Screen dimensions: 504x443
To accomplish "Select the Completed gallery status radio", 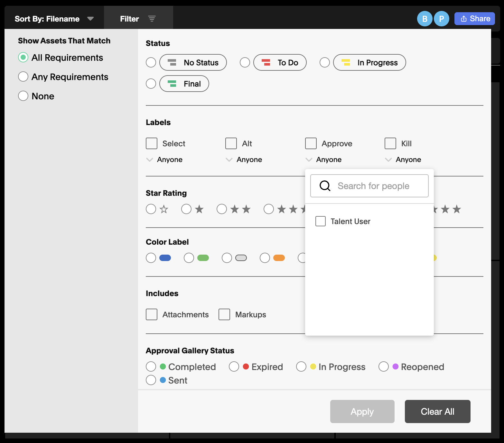I will [151, 366].
